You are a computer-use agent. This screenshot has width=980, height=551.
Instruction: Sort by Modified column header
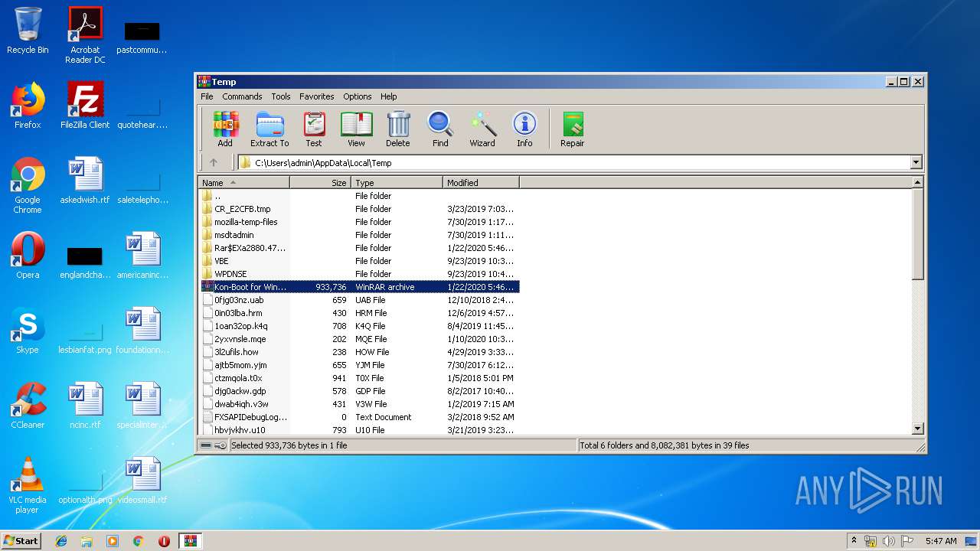point(482,183)
